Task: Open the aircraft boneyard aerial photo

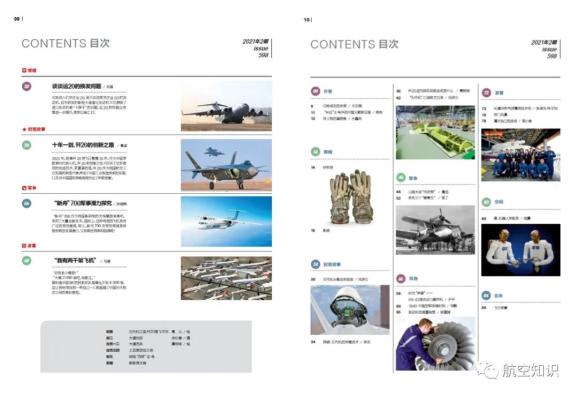Action: click(x=226, y=278)
